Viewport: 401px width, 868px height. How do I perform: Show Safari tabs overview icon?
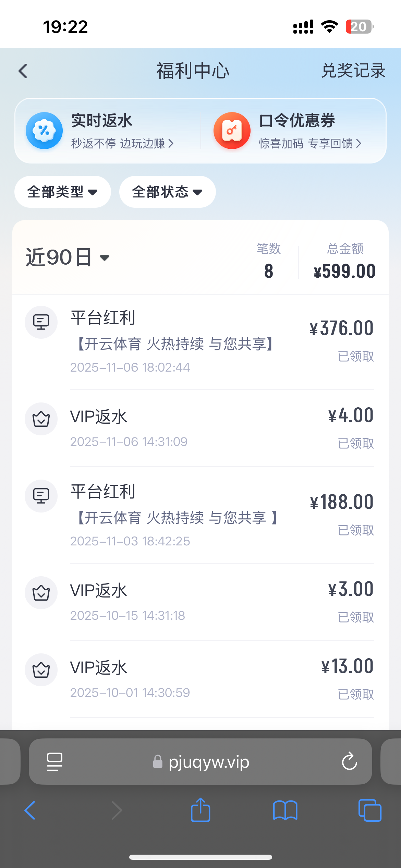(x=370, y=810)
